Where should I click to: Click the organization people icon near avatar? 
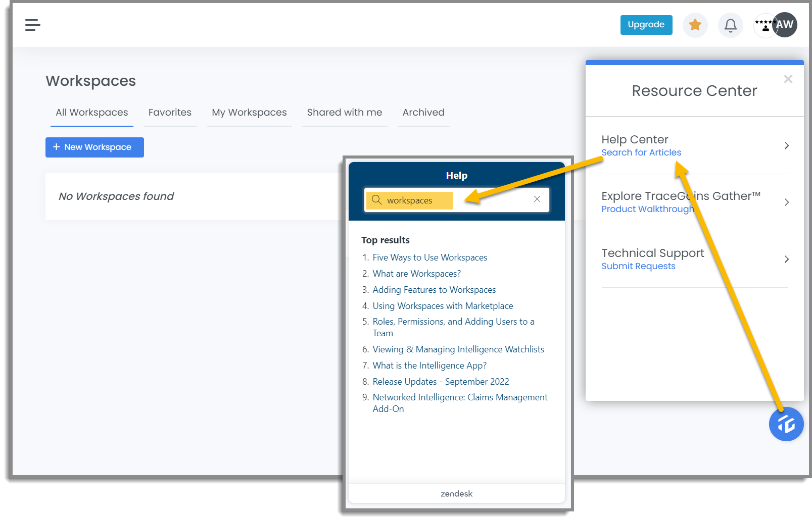coord(765,25)
